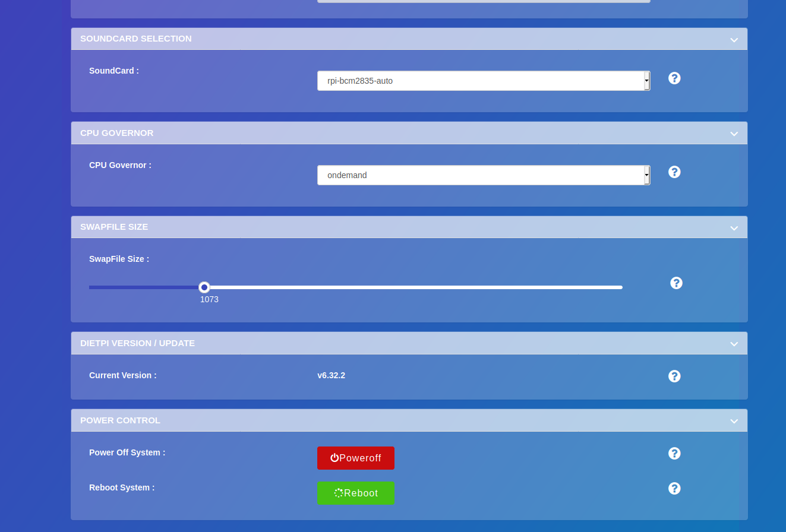Screen dimensions: 786x532
Task: Click the Power Control section header
Action: coord(120,420)
